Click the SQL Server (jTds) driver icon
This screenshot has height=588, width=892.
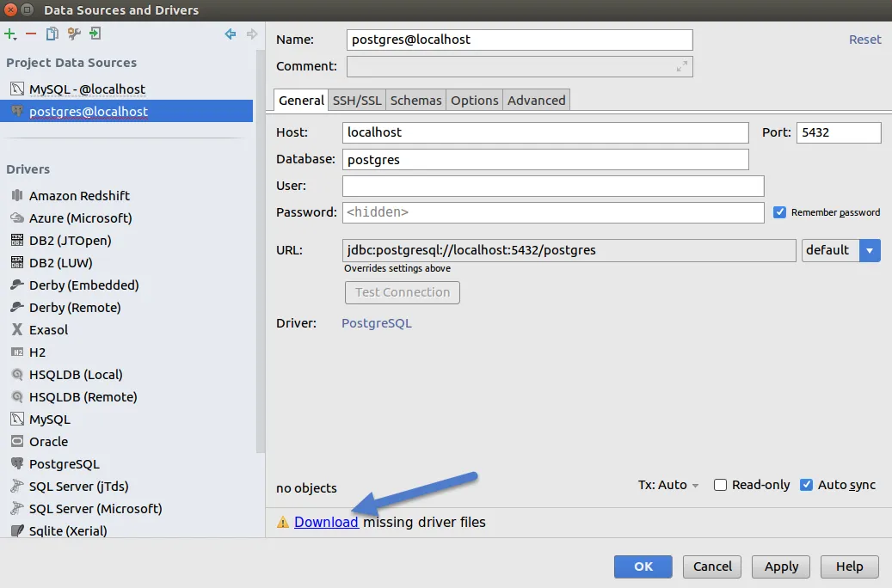click(x=18, y=486)
